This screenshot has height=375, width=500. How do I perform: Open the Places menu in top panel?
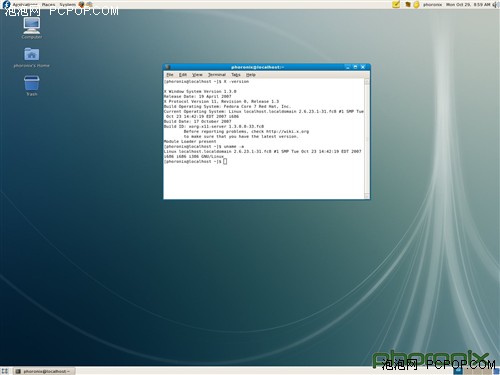click(x=49, y=4)
